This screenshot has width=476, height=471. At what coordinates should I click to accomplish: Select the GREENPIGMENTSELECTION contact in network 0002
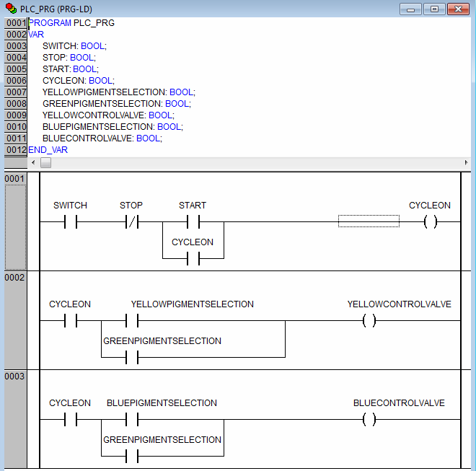[x=132, y=357]
